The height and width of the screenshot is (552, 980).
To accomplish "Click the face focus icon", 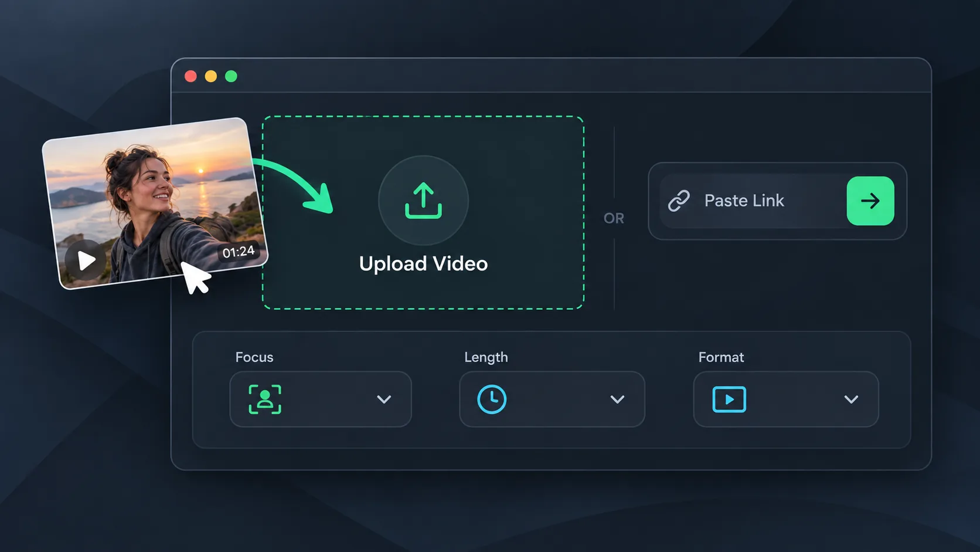I will tap(265, 399).
